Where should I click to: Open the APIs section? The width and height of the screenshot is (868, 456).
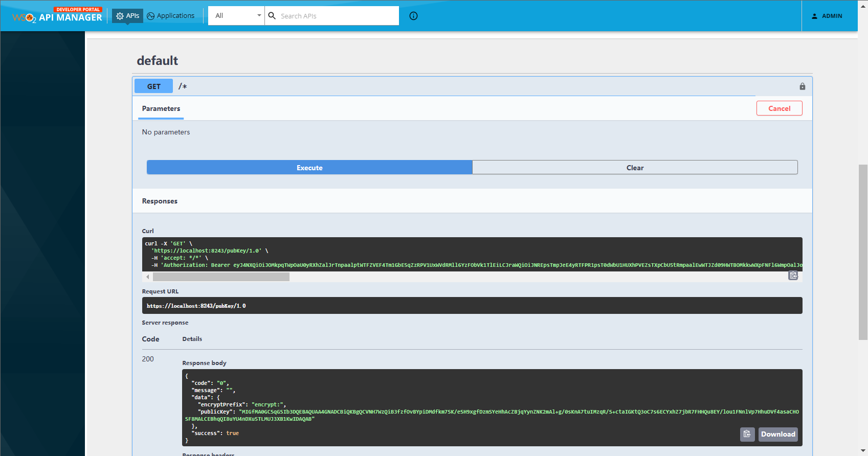[x=127, y=16]
